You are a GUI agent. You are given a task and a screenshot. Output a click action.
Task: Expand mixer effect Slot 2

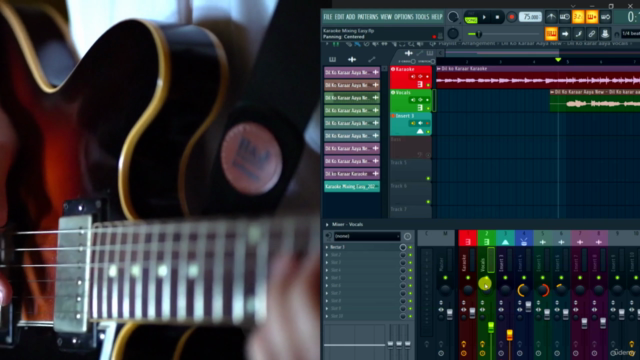pyautogui.click(x=327, y=255)
